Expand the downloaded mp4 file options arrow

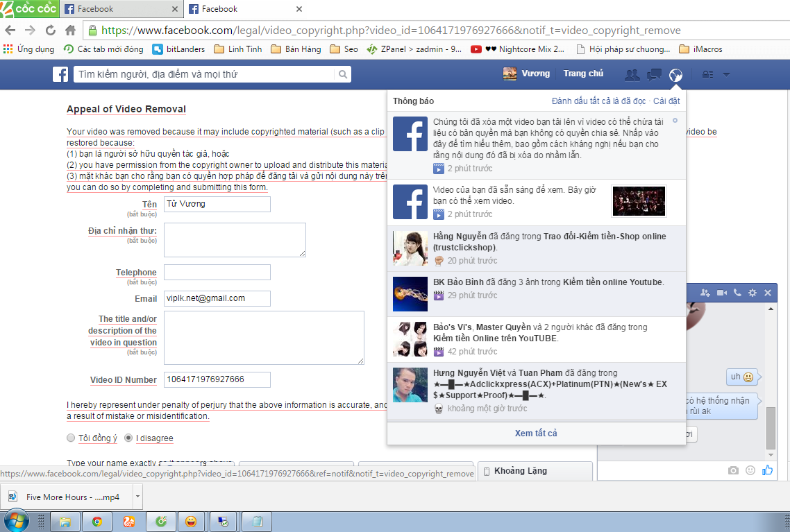(x=137, y=497)
